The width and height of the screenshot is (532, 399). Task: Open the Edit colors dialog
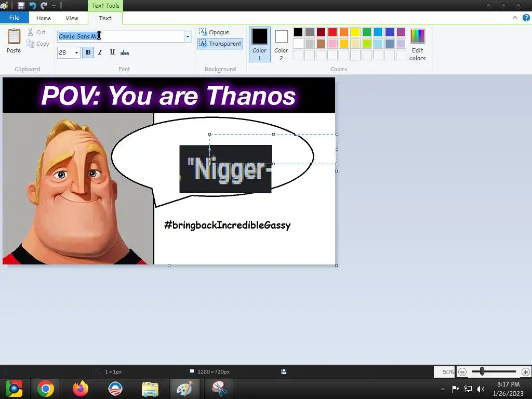pyautogui.click(x=417, y=45)
